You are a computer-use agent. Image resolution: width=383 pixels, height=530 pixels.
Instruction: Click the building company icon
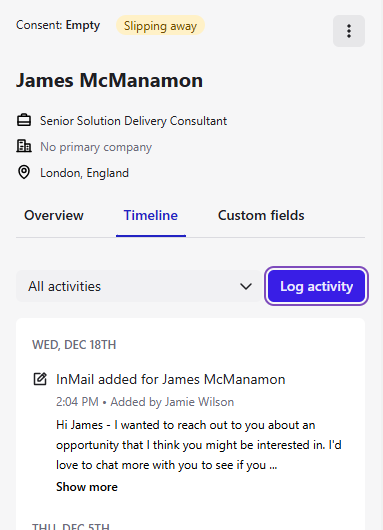point(24,146)
